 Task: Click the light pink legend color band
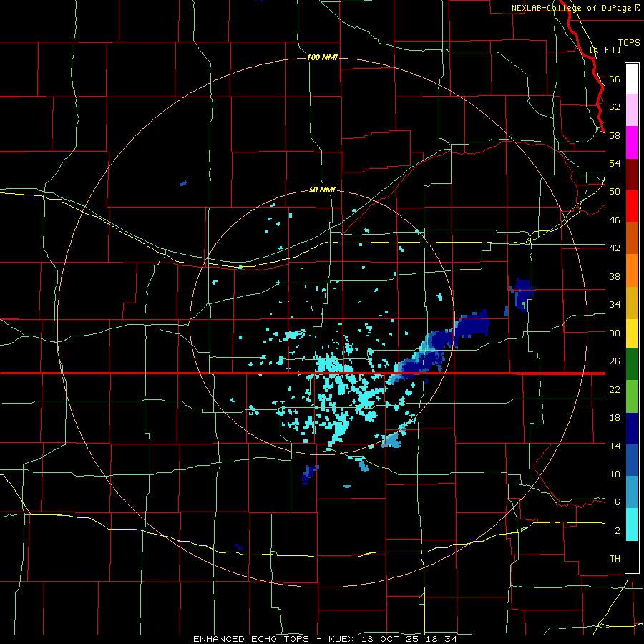632,110
